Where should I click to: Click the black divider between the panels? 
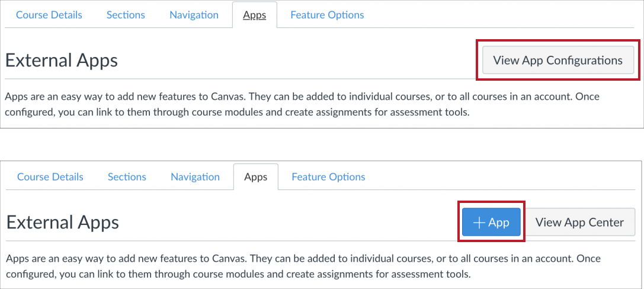click(x=322, y=144)
